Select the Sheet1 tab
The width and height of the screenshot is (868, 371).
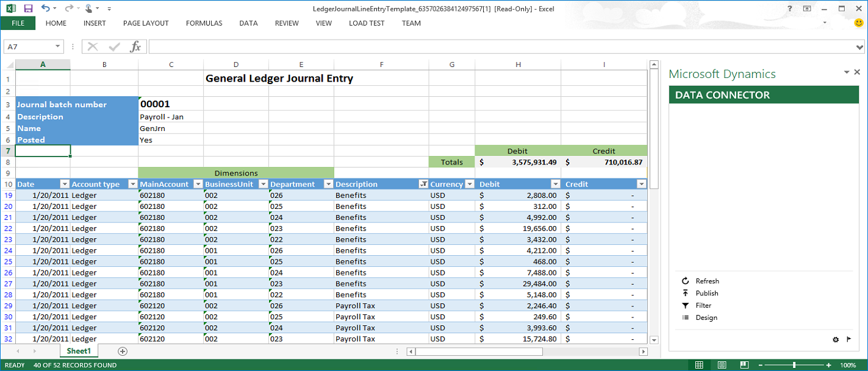(79, 351)
